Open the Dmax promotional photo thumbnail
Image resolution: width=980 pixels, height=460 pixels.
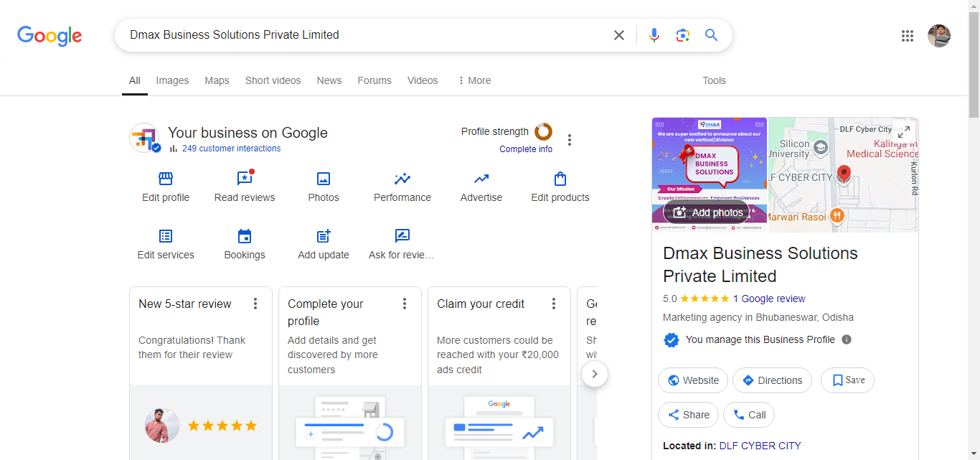tap(710, 174)
